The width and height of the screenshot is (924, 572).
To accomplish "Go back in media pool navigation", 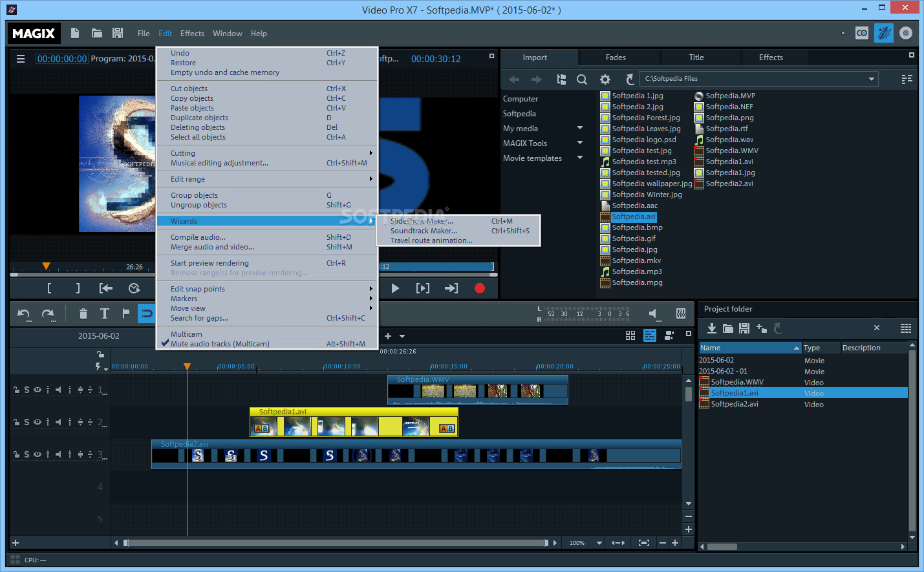I will click(514, 79).
